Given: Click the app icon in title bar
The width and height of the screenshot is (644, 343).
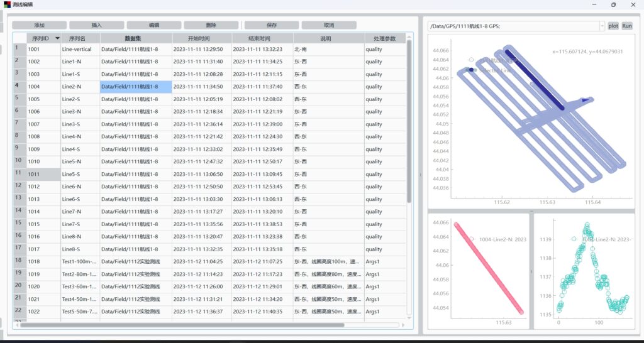Looking at the screenshot, I should [7, 4].
